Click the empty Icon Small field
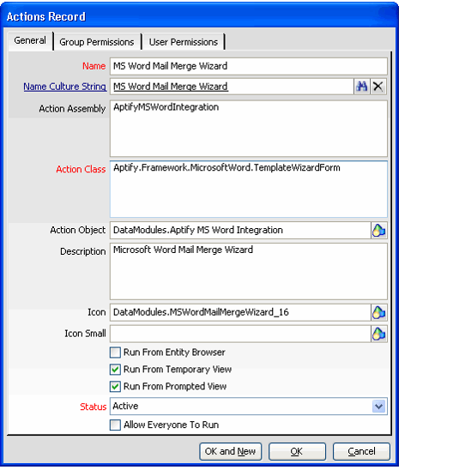453x476 pixels. 240,334
